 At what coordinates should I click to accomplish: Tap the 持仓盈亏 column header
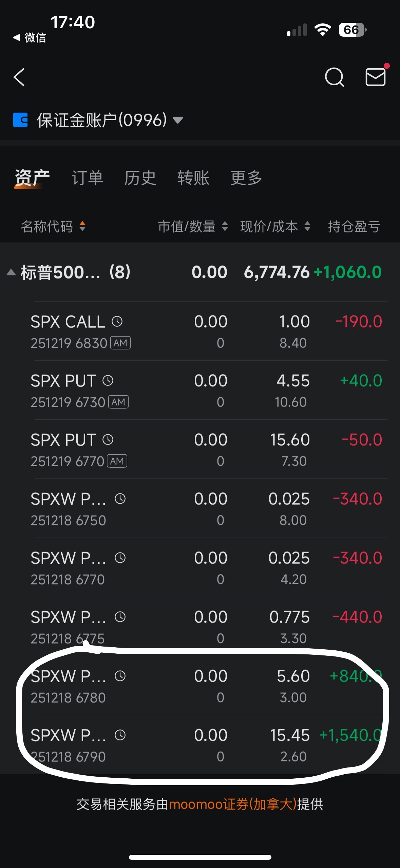(354, 226)
